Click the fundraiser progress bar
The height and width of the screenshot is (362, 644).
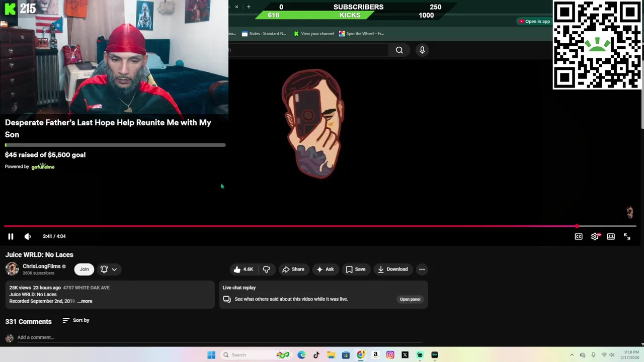point(115,145)
